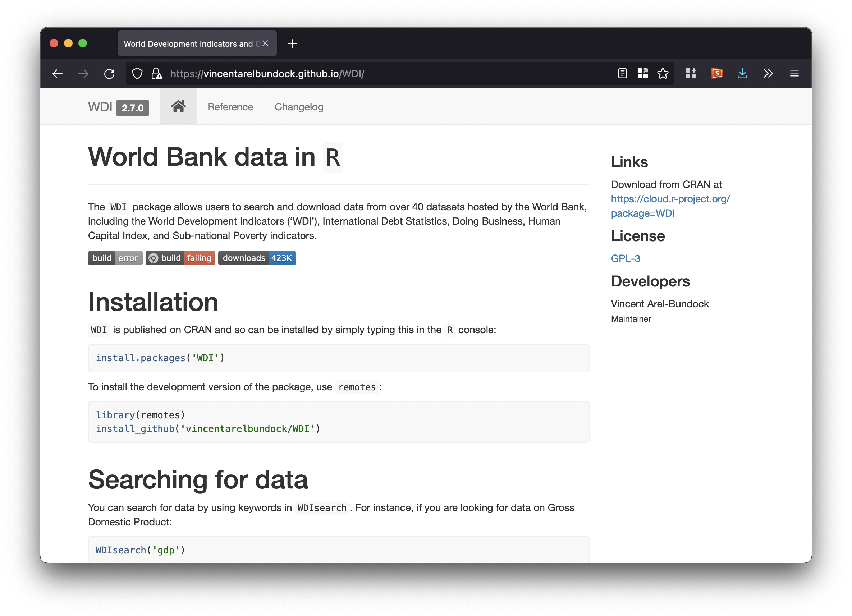The image size is (852, 616).
Task: Click the GPL-3 license link
Action: click(x=625, y=258)
